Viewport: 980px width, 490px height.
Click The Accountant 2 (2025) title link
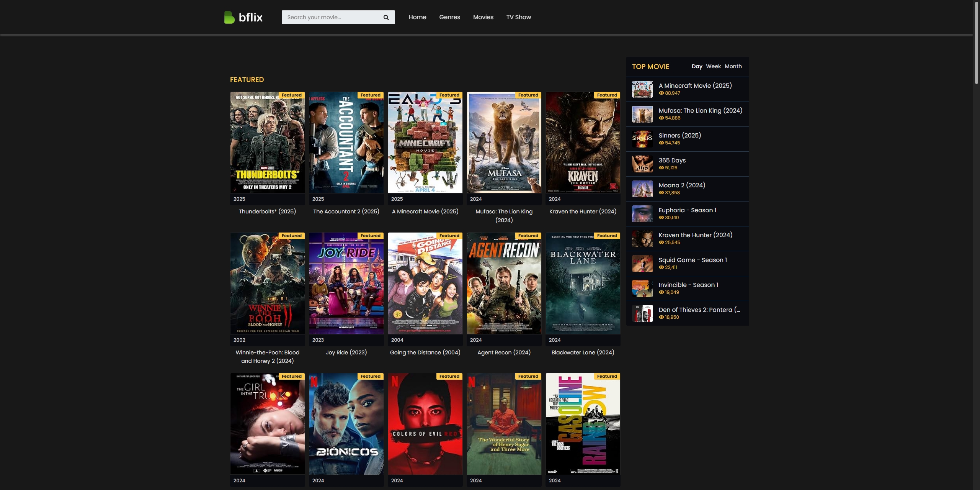[346, 211]
